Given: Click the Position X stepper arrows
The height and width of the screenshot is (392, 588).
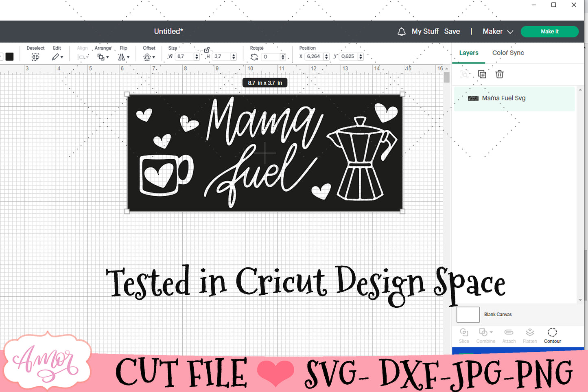Looking at the screenshot, I should [x=326, y=57].
